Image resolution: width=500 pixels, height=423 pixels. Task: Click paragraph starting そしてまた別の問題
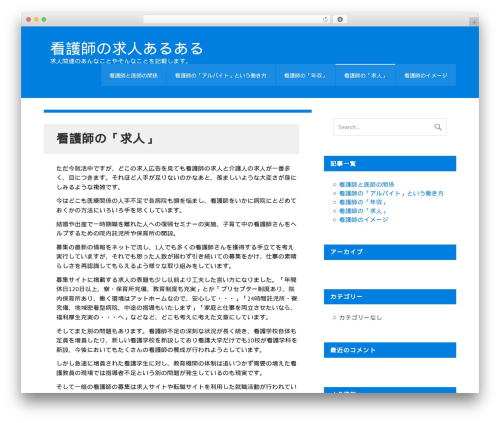pyautogui.click(x=176, y=340)
